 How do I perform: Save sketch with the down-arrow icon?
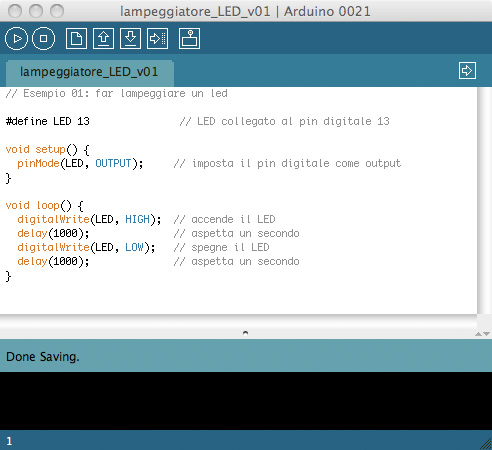coord(130,39)
